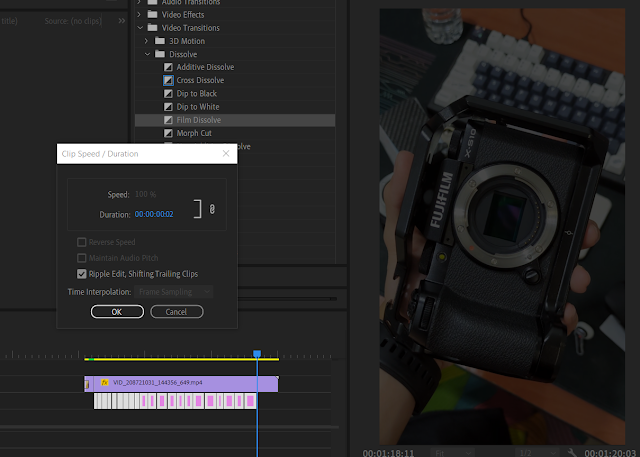Click the camera preview in Program Monitor
Screen dimensions: 640x457
[502, 226]
